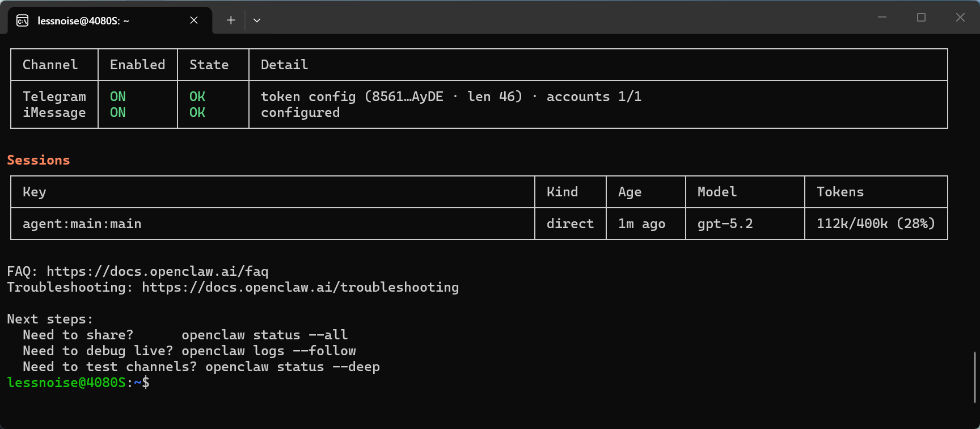Click the 'openclaw status --all' command text
Image resolution: width=980 pixels, height=429 pixels.
tap(264, 335)
